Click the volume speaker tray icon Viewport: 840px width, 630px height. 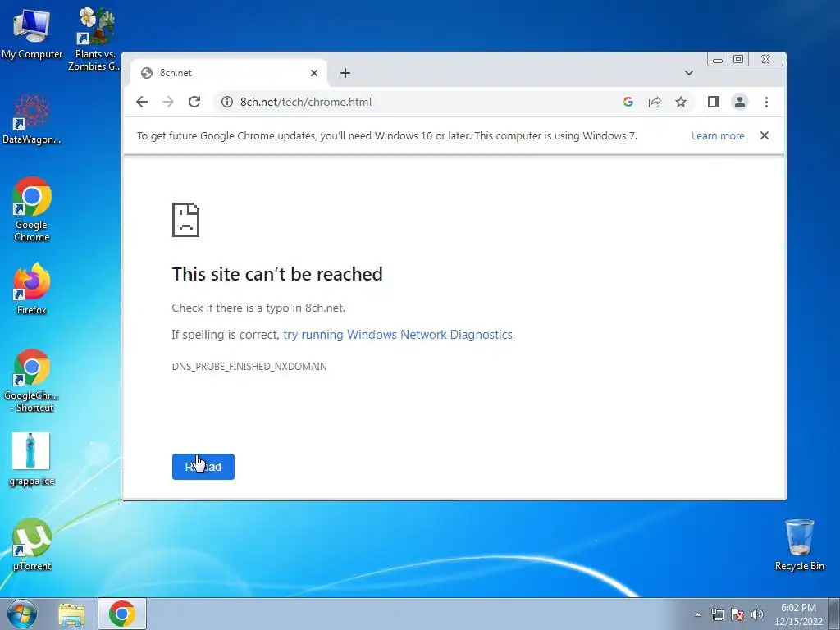(x=757, y=614)
